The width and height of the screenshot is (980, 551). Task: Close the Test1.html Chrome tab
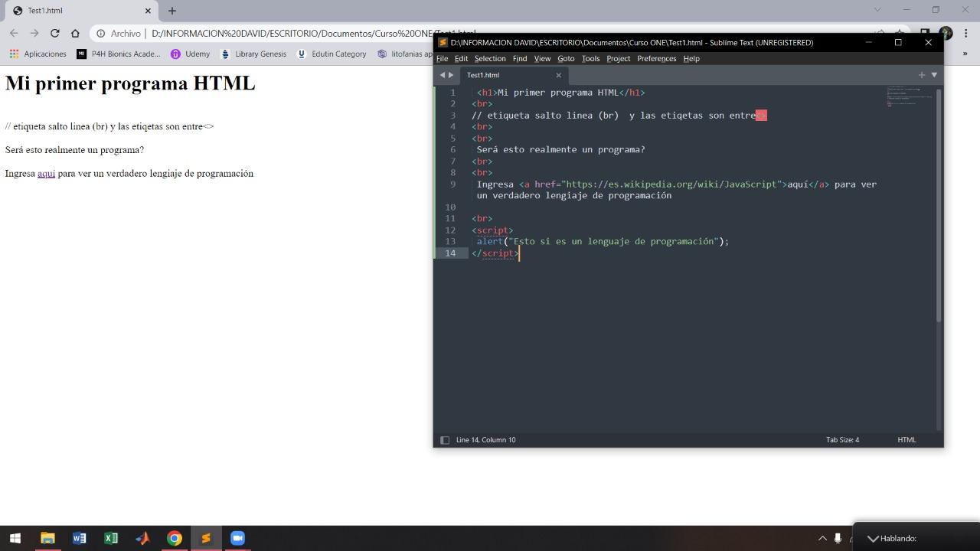[x=149, y=11]
